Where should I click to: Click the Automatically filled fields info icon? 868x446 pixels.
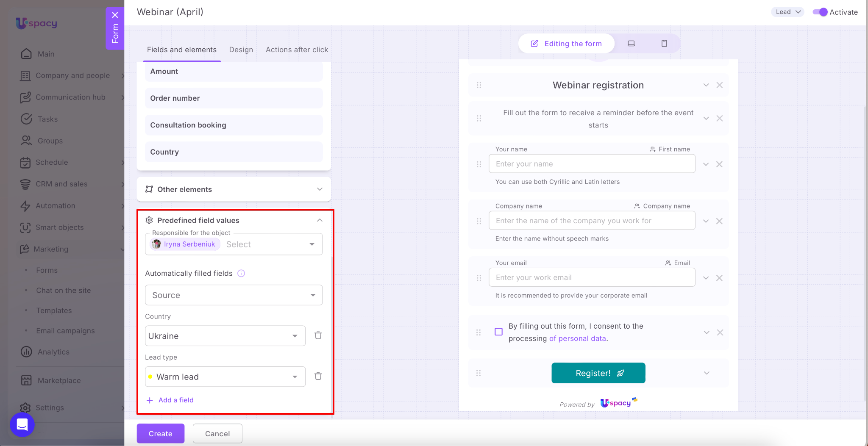(x=241, y=273)
